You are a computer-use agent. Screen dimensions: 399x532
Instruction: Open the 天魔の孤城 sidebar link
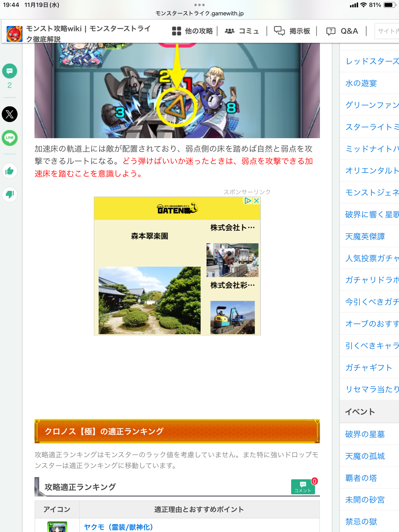click(x=365, y=456)
